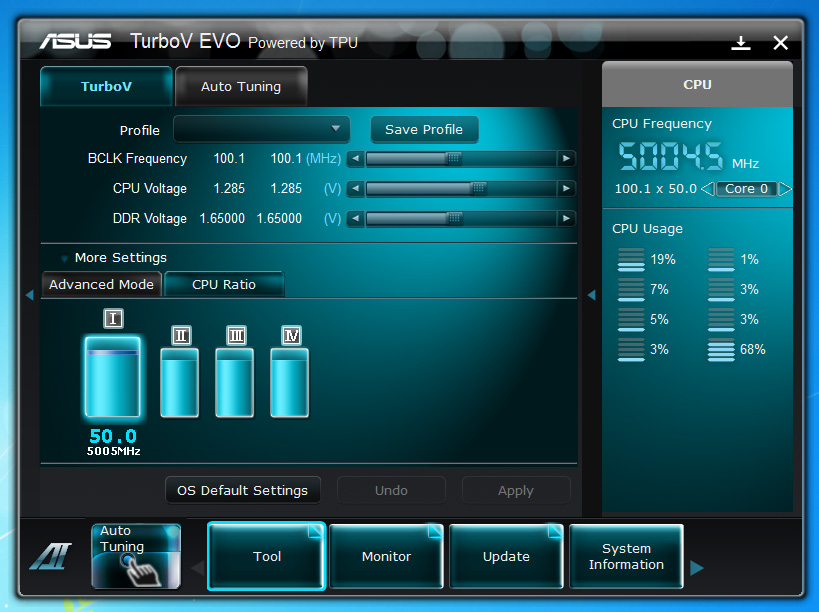
Task: Click the core II ratio bar
Action: coord(180,383)
